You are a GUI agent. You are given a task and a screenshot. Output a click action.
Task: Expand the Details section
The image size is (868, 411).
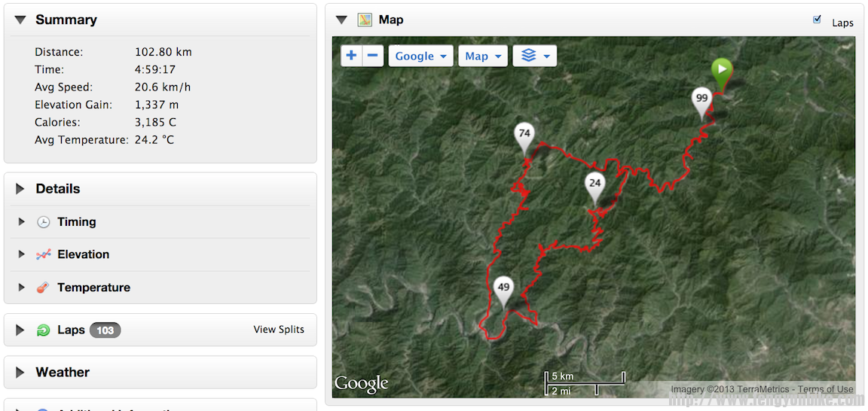tap(20, 189)
